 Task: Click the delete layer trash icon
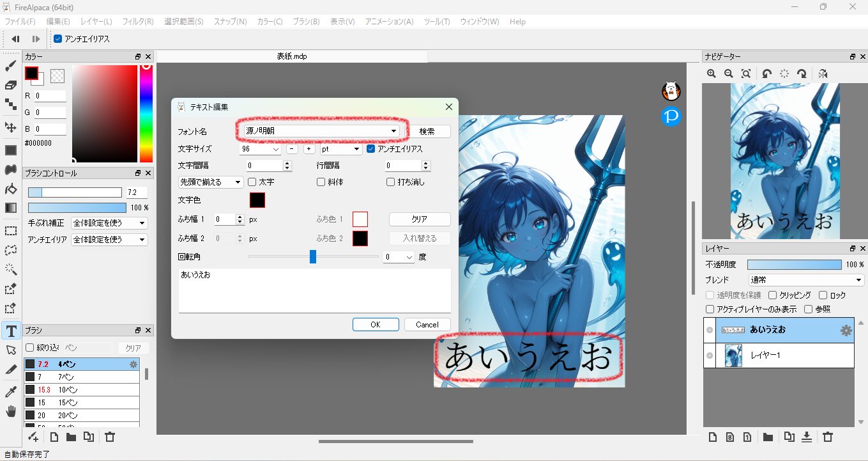828,437
